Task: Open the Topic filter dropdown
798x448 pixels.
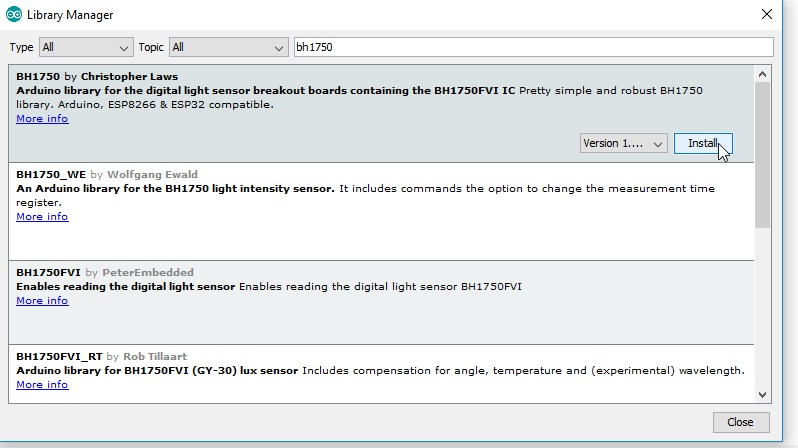Action: (229, 47)
